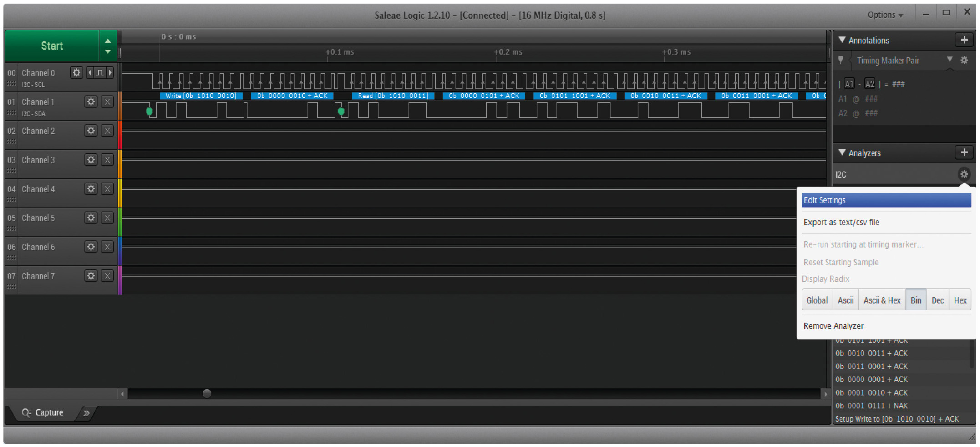Switch radix to Dec
Viewport: 980px width, 447px height.
tap(937, 300)
